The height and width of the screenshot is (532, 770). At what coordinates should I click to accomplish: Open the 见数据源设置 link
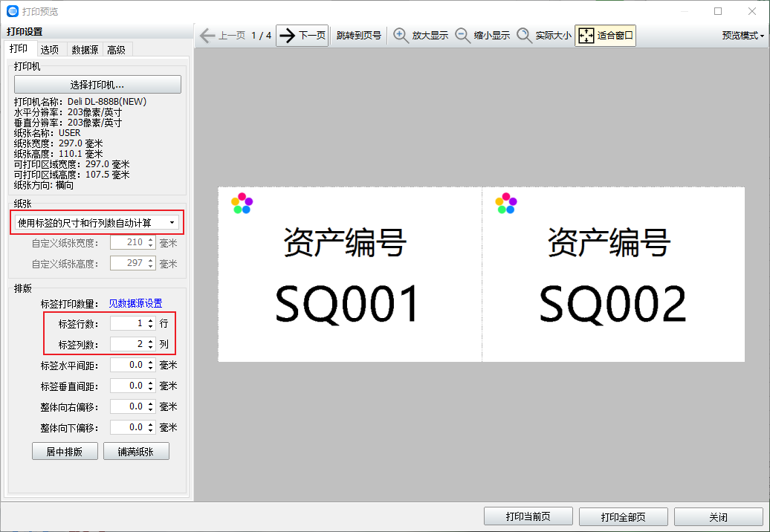(x=135, y=303)
